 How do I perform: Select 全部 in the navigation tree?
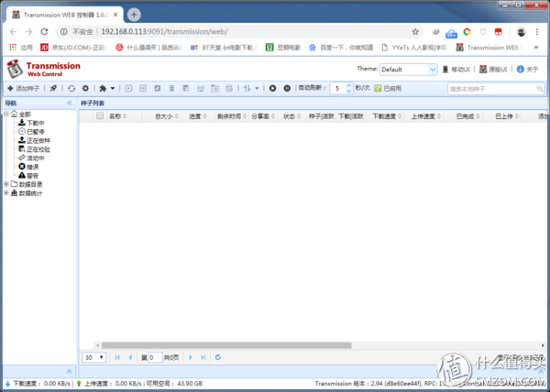(25, 114)
